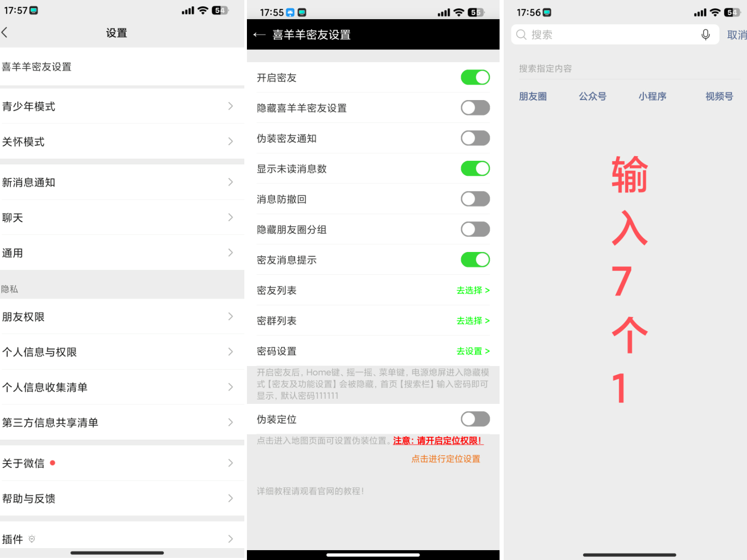Image resolution: width=747 pixels, height=560 pixels.
Task: Tap the 搜索指定内容 heading
Action: coord(545,68)
